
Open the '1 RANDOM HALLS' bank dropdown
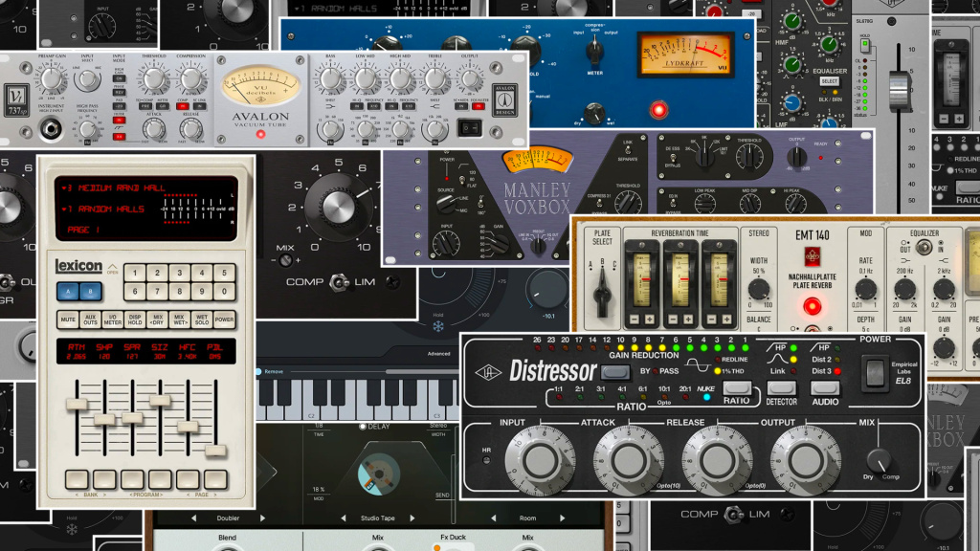(x=103, y=209)
